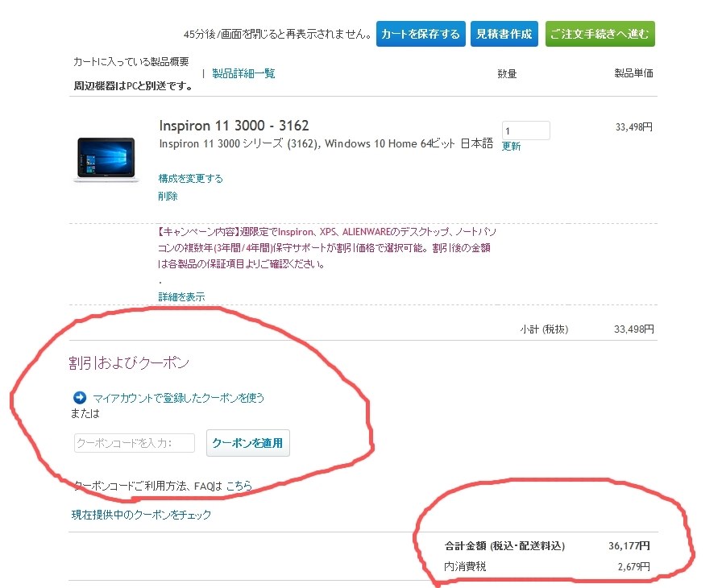Select the 合計金額 (税込・配送料込) label
Image resolution: width=722 pixels, height=588 pixels.
click(x=504, y=546)
